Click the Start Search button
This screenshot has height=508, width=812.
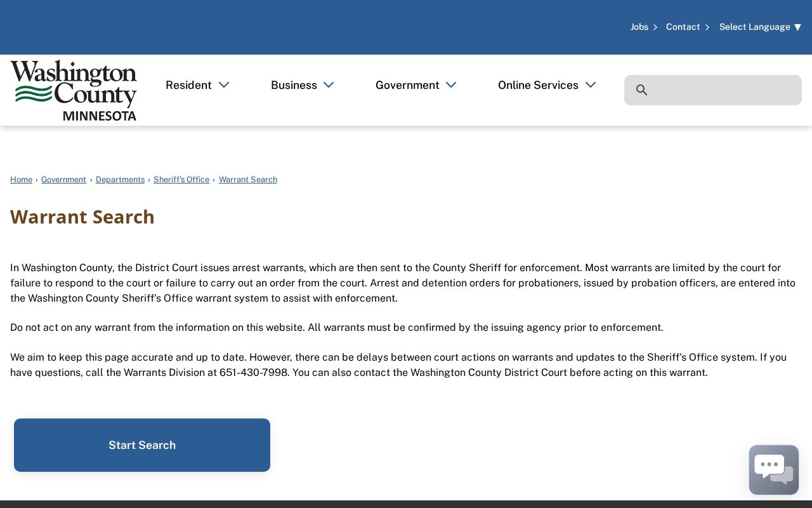pos(142,445)
